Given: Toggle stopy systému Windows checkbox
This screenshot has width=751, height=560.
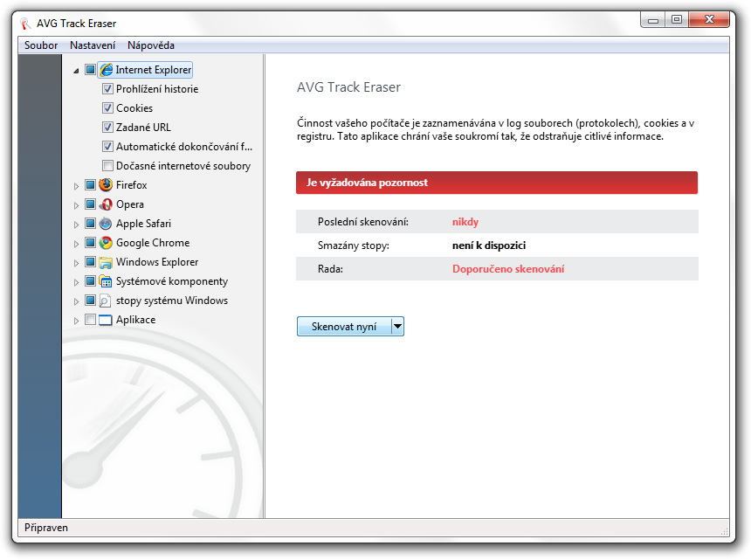Looking at the screenshot, I should coord(90,301).
